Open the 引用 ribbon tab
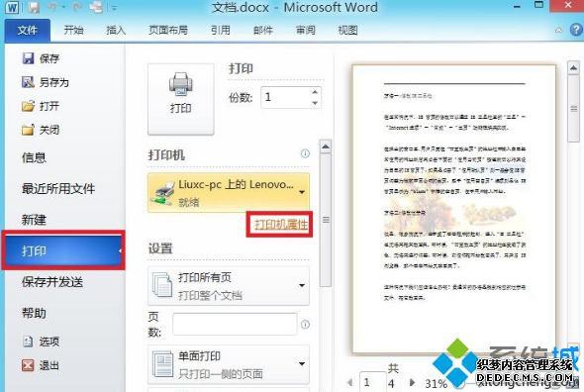Screen dimensions: 584x392 point(221,30)
